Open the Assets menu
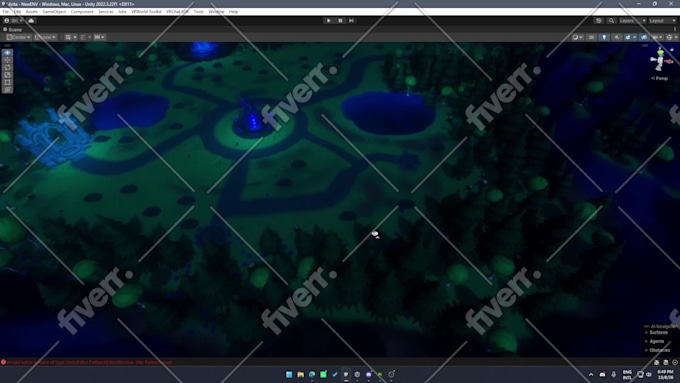680x383 pixels. click(x=32, y=12)
